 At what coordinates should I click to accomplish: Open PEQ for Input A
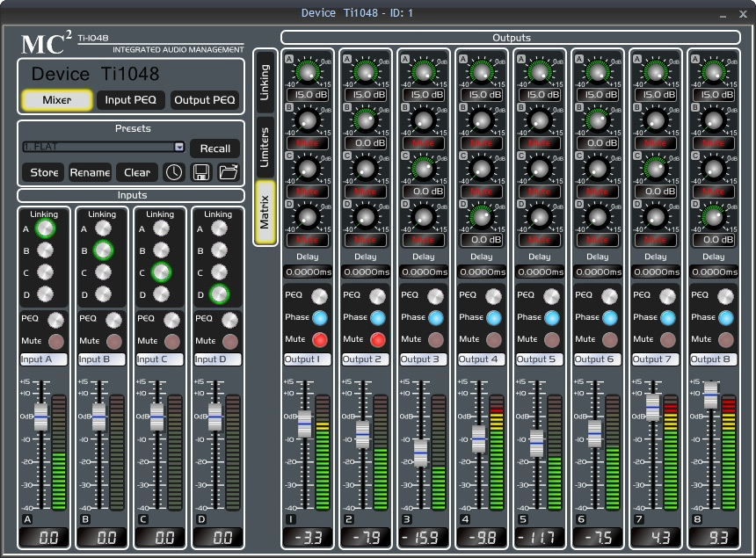[x=56, y=319]
